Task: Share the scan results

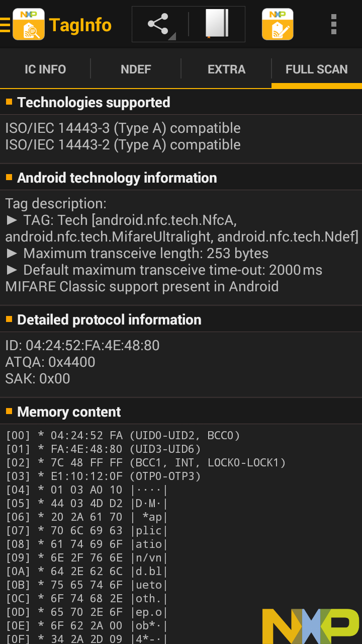Action: (158, 24)
